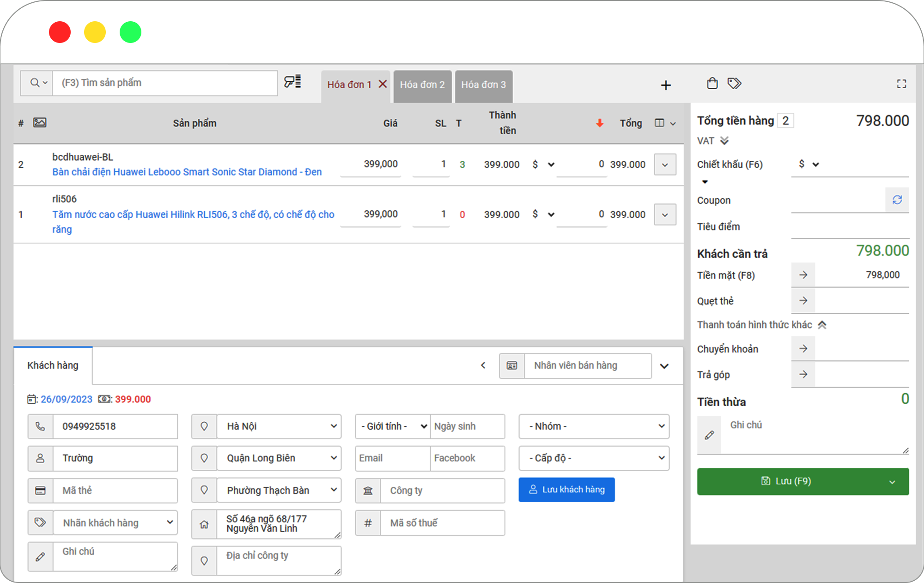Click the price tags icon in toolbar
Screen dimensions: 924x583
[734, 83]
